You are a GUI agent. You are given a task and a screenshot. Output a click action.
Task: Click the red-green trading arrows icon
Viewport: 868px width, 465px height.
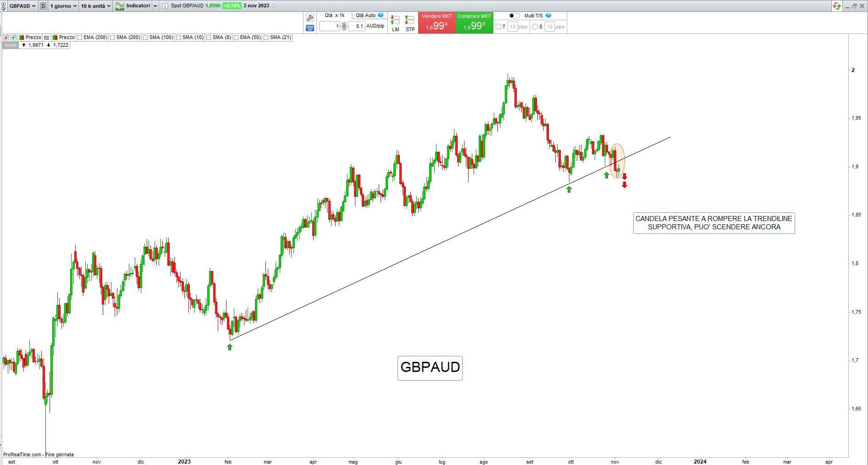point(837,6)
